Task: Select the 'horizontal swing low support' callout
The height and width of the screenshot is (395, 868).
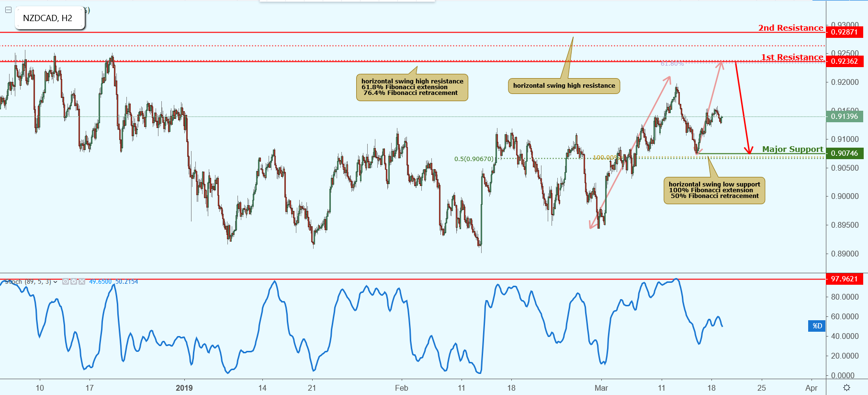Action: pyautogui.click(x=714, y=190)
